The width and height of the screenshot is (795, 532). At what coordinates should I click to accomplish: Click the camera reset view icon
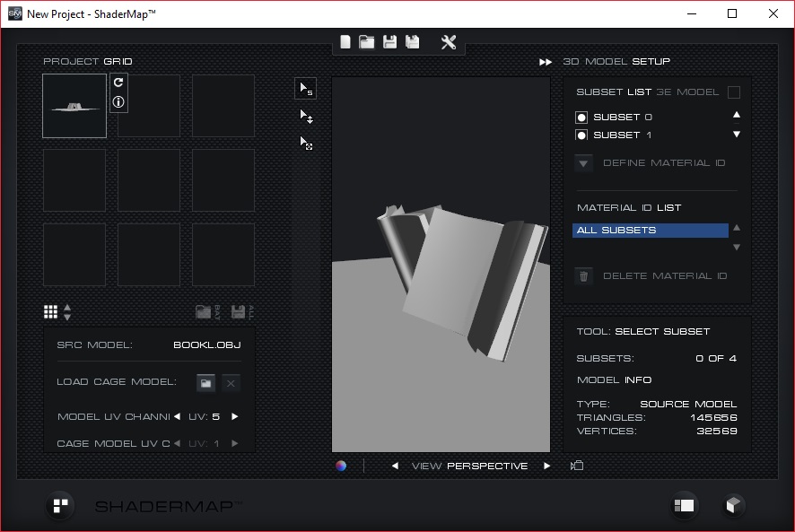click(x=577, y=466)
